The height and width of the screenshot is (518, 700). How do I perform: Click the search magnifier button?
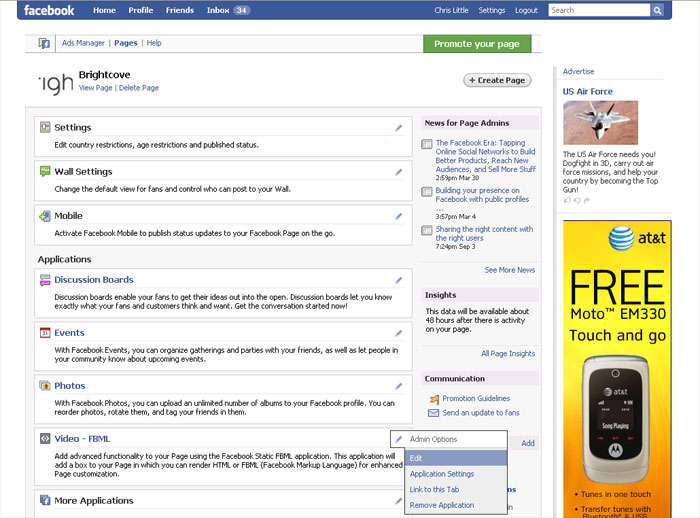(x=657, y=10)
